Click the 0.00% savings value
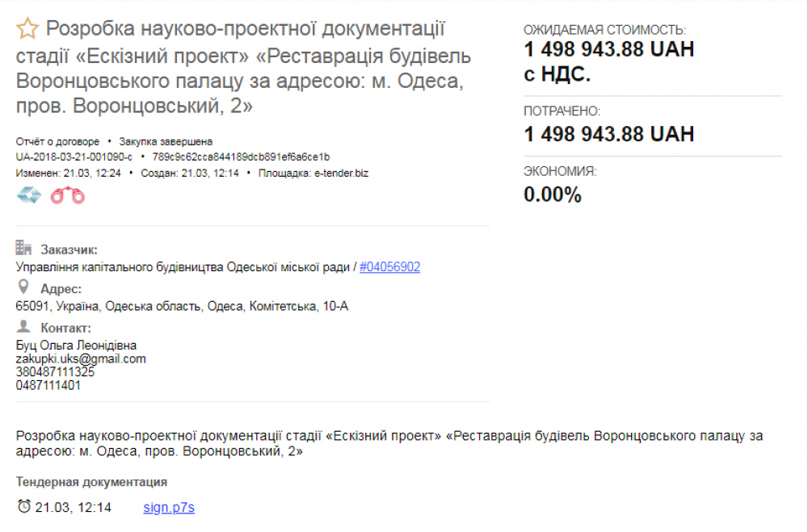 click(x=553, y=195)
